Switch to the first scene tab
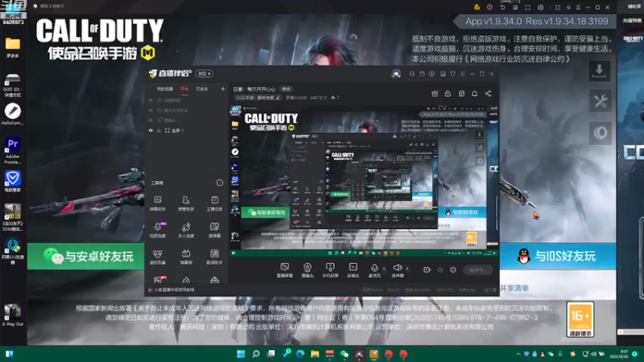The height and width of the screenshot is (362, 644). pos(165,89)
